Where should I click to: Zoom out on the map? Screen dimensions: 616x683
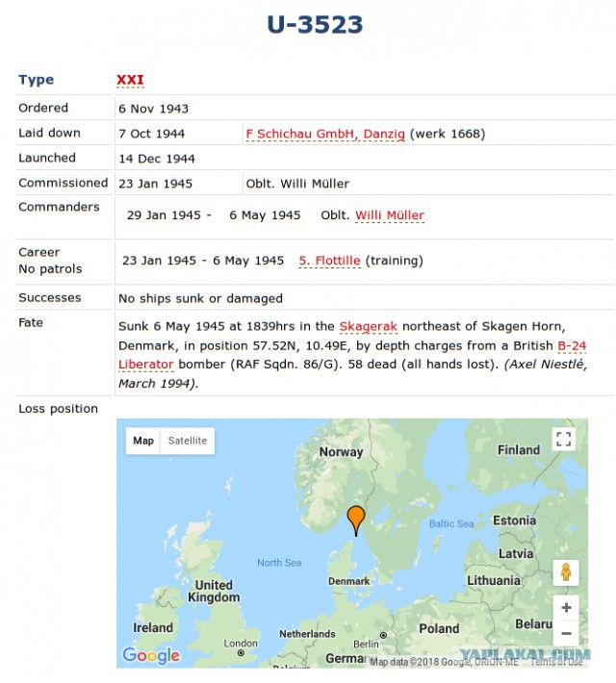point(566,633)
